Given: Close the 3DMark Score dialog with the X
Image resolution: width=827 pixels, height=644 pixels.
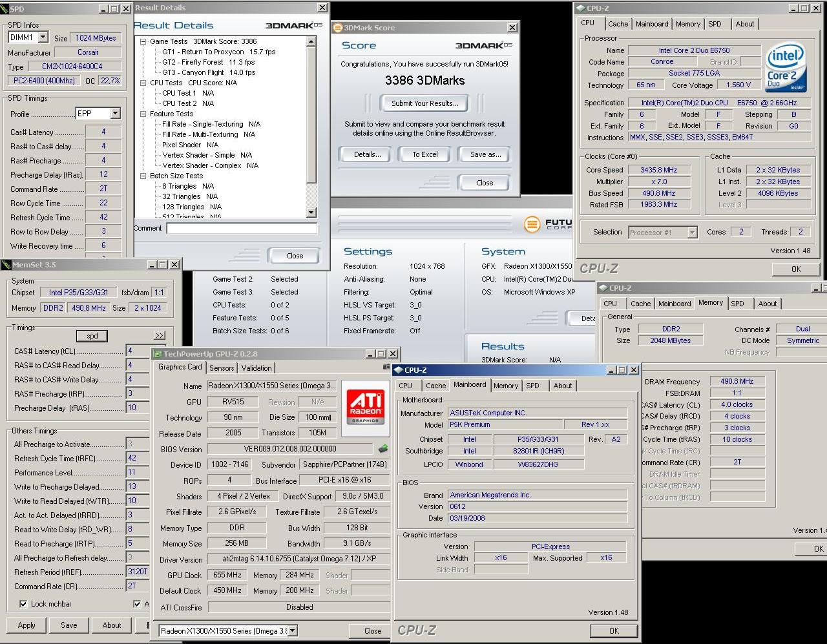Looking at the screenshot, I should (512, 28).
